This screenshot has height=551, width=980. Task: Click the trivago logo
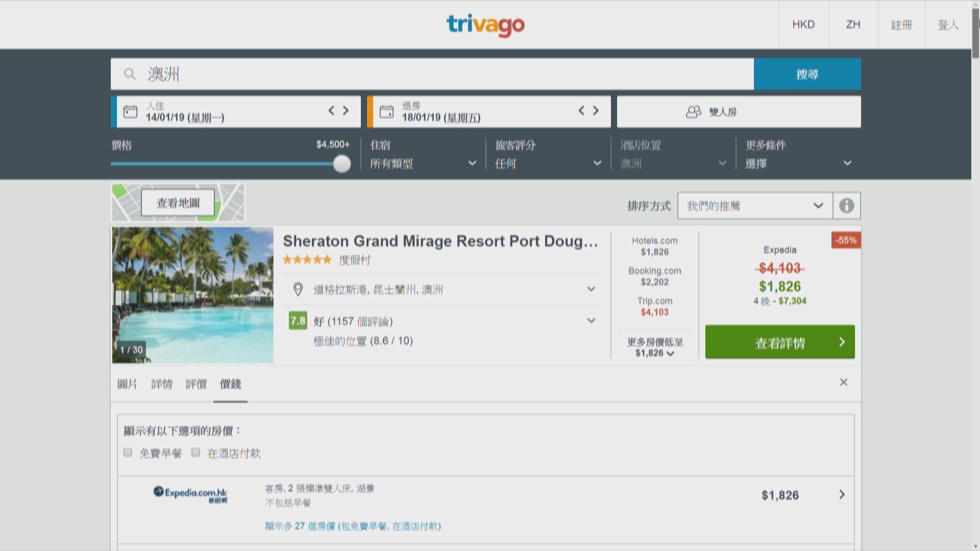pos(485,25)
